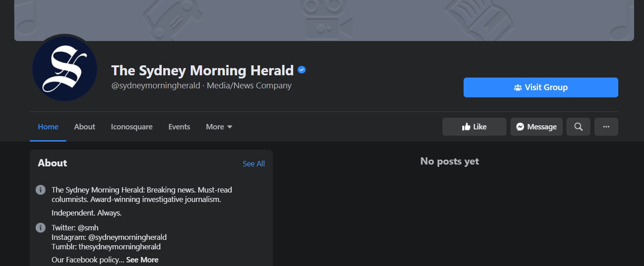This screenshot has height=266, width=644.
Task: Open the three-dots options menu
Action: 606,127
